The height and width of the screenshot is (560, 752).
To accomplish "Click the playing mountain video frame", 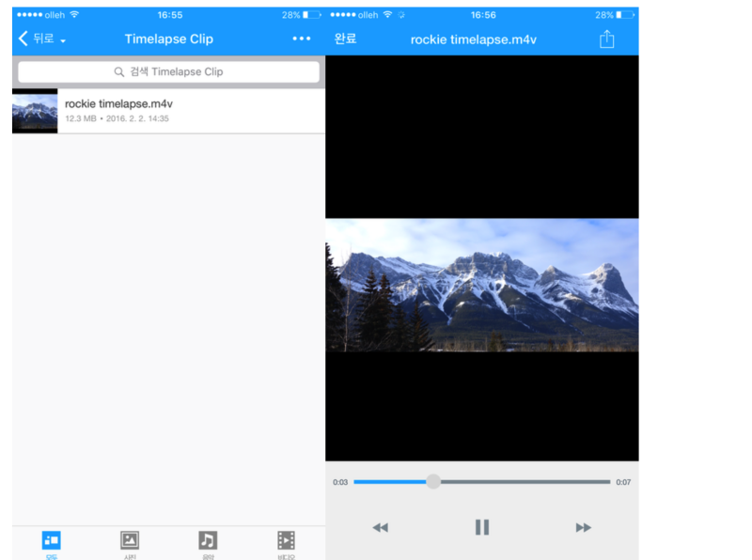I will click(x=482, y=286).
